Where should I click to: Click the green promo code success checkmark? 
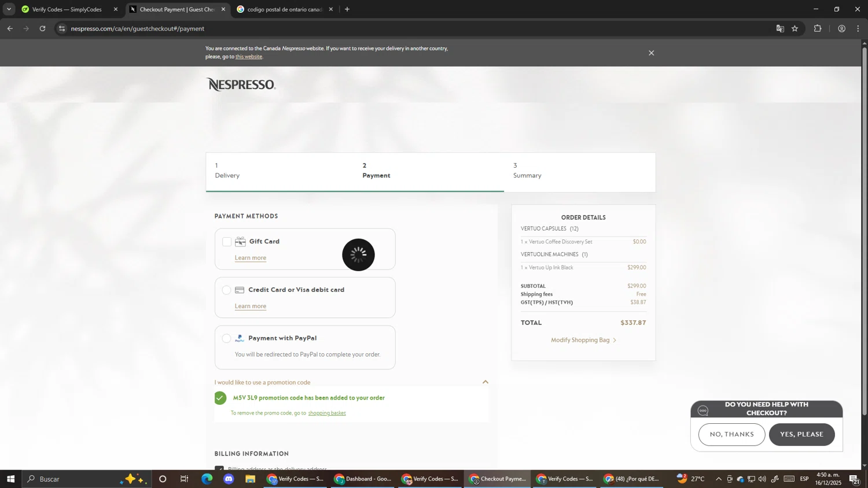click(220, 398)
